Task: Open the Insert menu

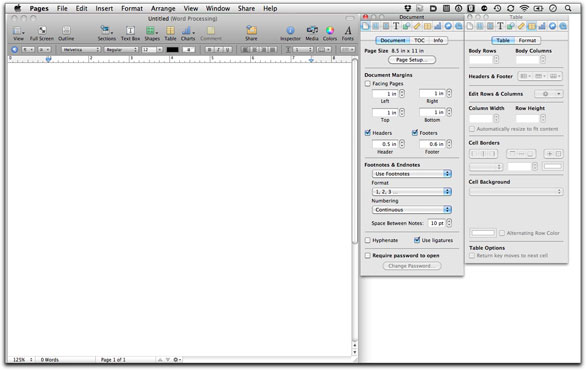Action: (104, 8)
